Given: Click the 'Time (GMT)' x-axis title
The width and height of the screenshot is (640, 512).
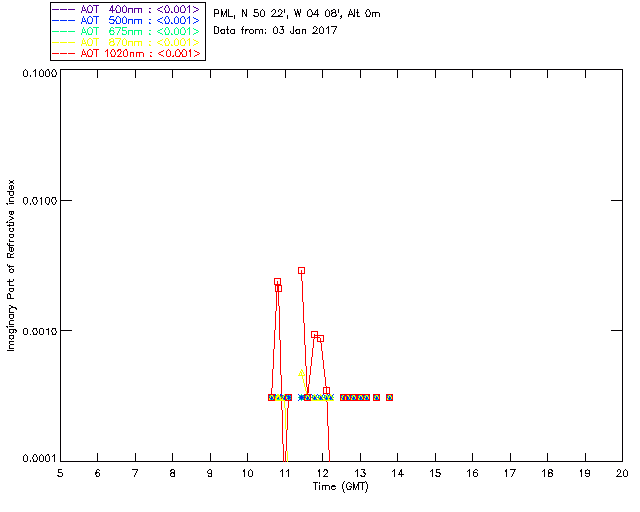Looking at the screenshot, I should (x=340, y=487).
